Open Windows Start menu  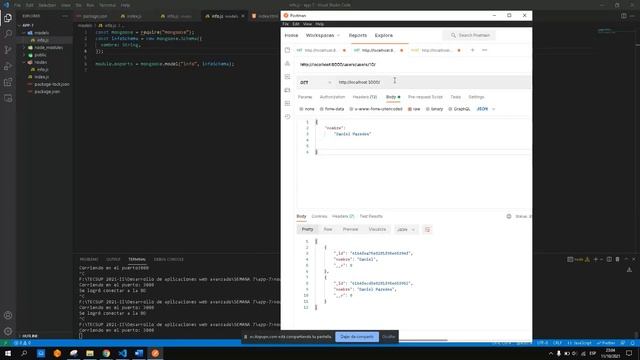[8, 353]
